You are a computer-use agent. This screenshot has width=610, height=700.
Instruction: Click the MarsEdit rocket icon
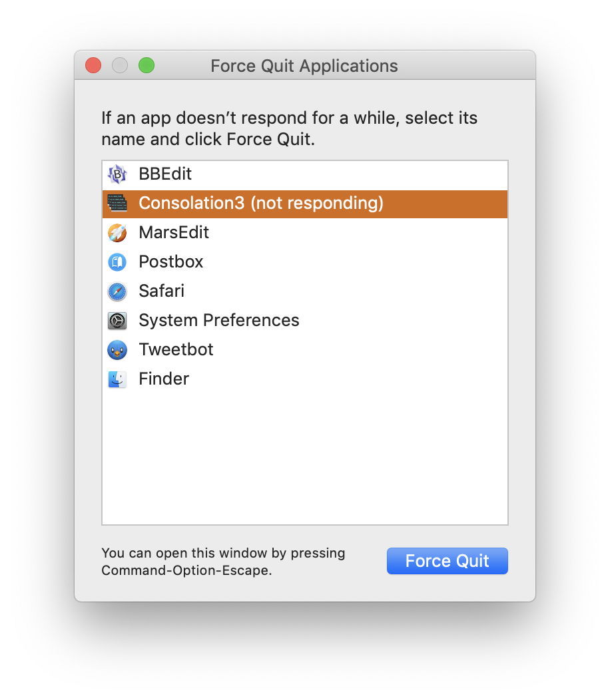(x=117, y=233)
